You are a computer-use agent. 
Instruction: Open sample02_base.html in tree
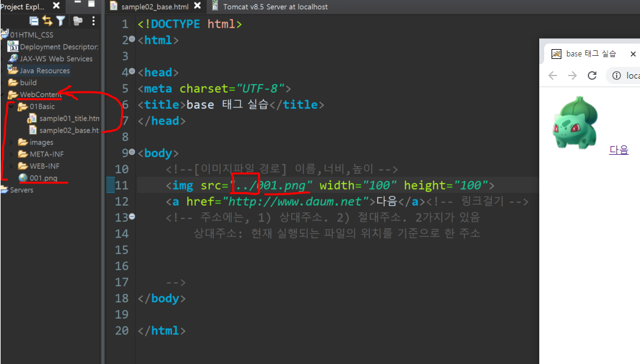[69, 130]
